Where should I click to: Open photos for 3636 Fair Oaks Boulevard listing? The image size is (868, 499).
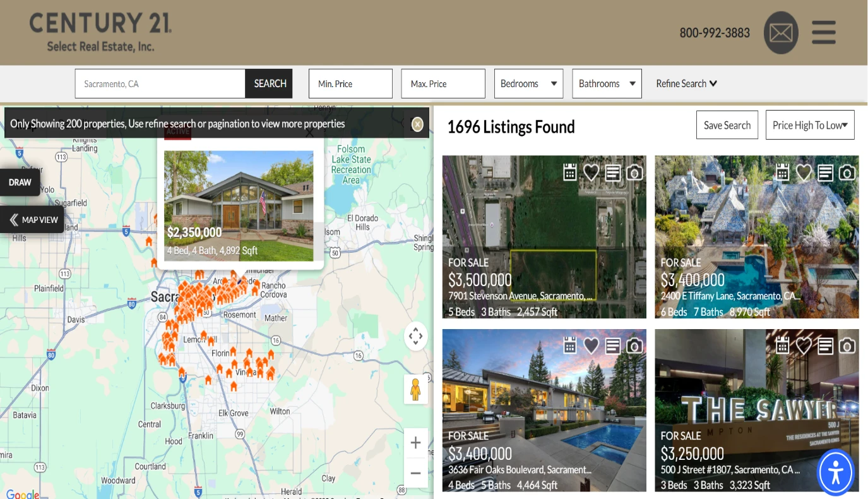pyautogui.click(x=634, y=346)
